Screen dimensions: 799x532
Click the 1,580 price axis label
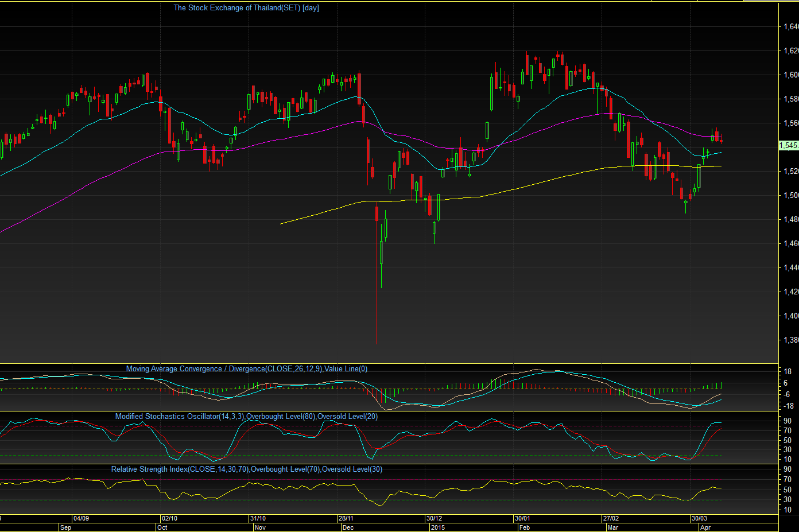tap(791, 99)
